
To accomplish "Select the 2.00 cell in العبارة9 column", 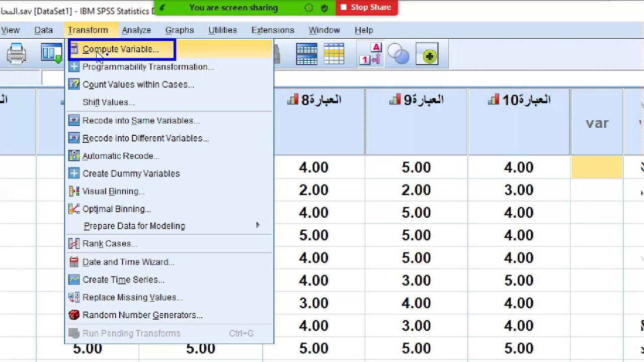I will click(417, 190).
